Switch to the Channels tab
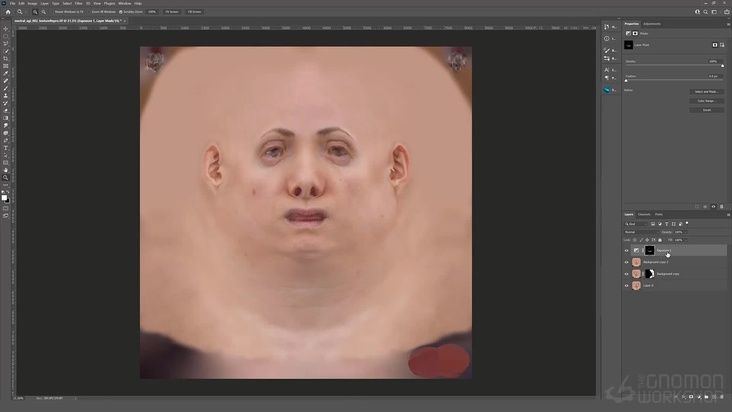This screenshot has width=732, height=412. click(644, 215)
